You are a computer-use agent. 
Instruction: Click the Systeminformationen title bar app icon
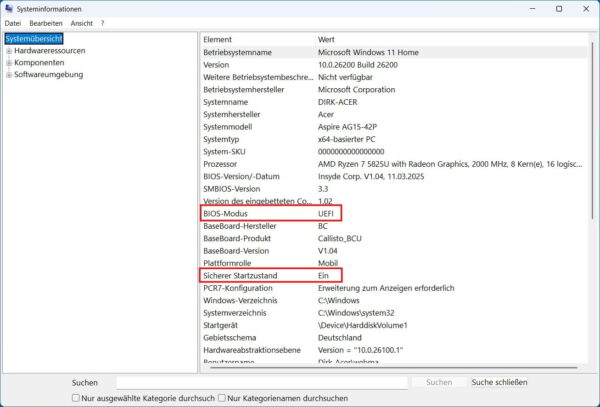pyautogui.click(x=9, y=8)
